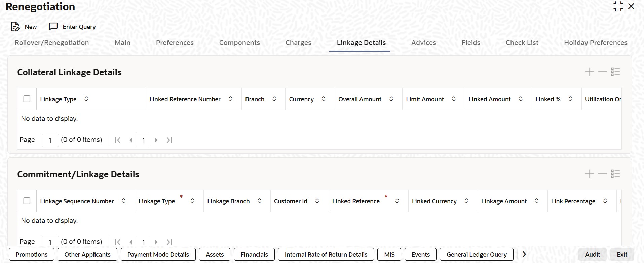Sort by Customer Id column
The image size is (644, 264).
click(317, 201)
